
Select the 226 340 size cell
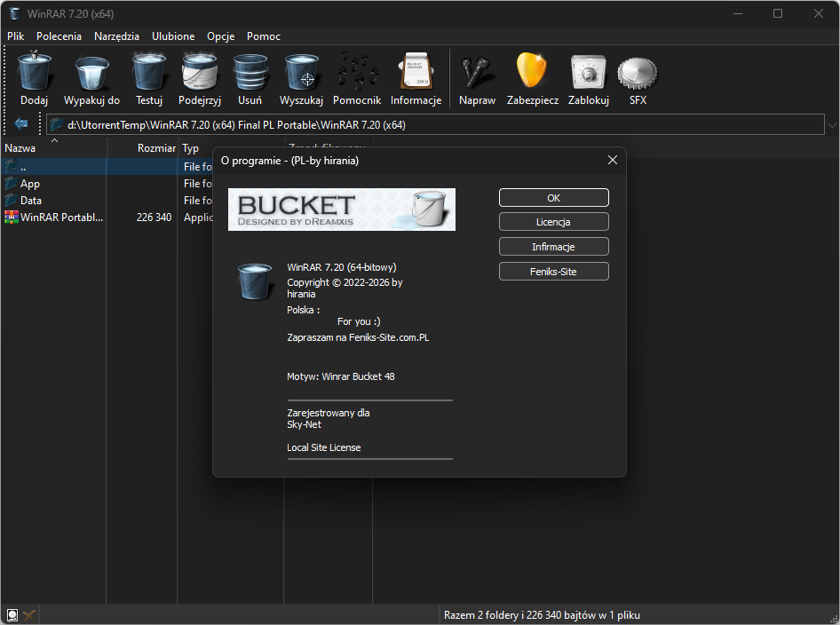coord(154,217)
